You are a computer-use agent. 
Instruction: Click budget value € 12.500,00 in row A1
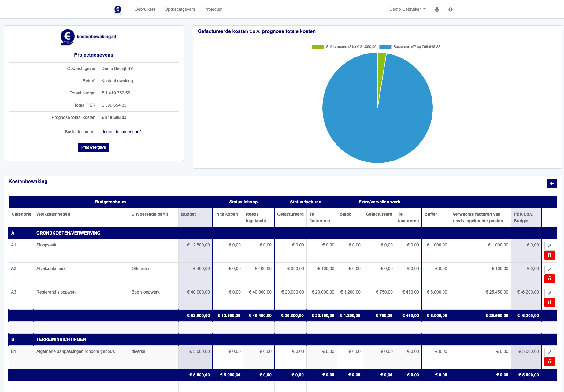[199, 245]
